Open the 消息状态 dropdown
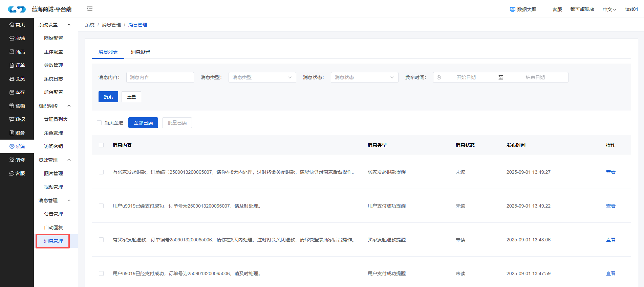Viewport: 644px width, 287px height. point(365,77)
